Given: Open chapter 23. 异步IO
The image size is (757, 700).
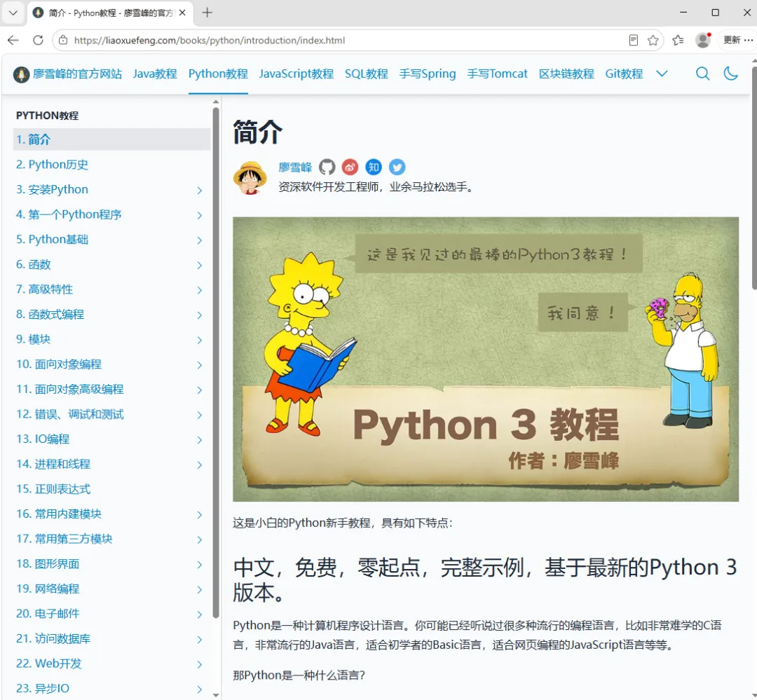Looking at the screenshot, I should point(43,688).
